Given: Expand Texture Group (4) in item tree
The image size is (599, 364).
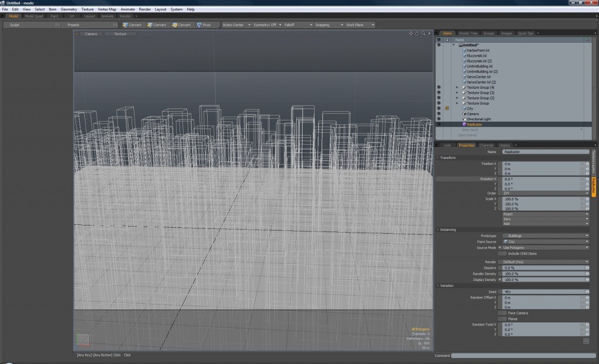Looking at the screenshot, I should 457,88.
